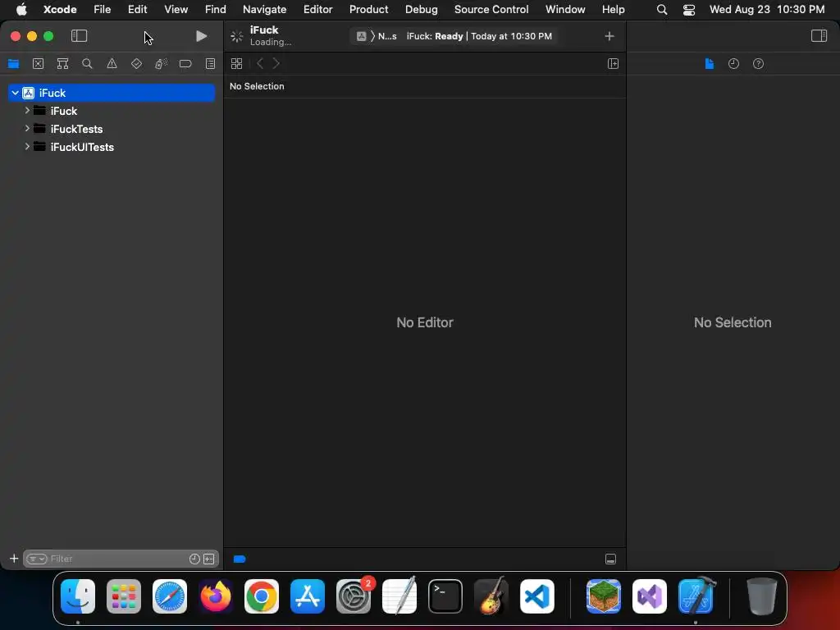The image size is (840, 630).
Task: Open the Report navigator
Action: tap(211, 64)
